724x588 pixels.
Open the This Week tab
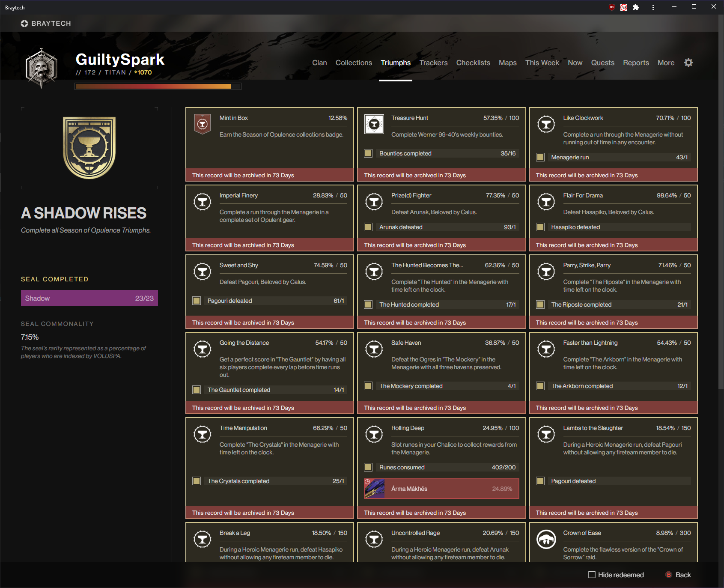pos(542,63)
